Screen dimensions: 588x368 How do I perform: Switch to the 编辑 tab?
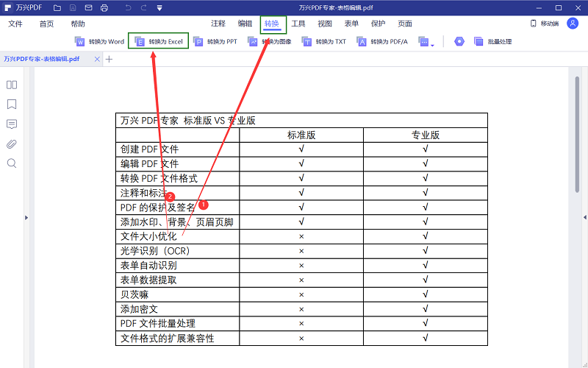tap(245, 24)
